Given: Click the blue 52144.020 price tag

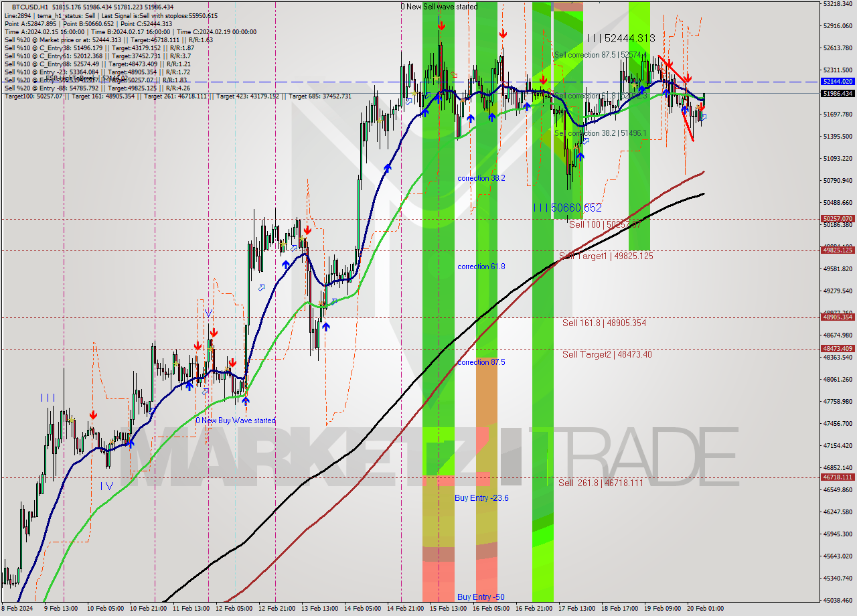Looking at the screenshot, I should coord(838,81).
